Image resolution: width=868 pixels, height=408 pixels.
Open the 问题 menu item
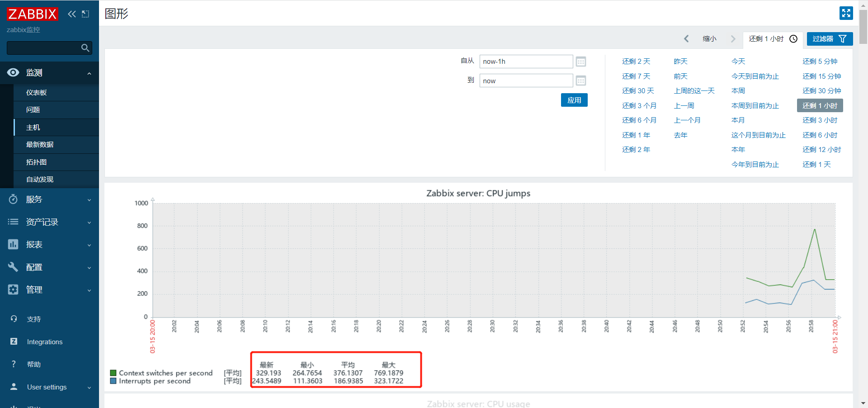pyautogui.click(x=56, y=110)
